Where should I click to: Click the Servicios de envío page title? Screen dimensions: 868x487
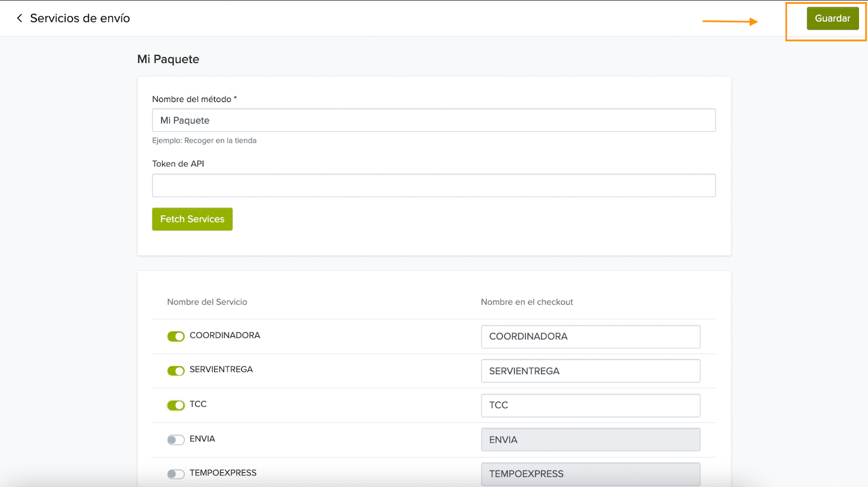coord(80,18)
